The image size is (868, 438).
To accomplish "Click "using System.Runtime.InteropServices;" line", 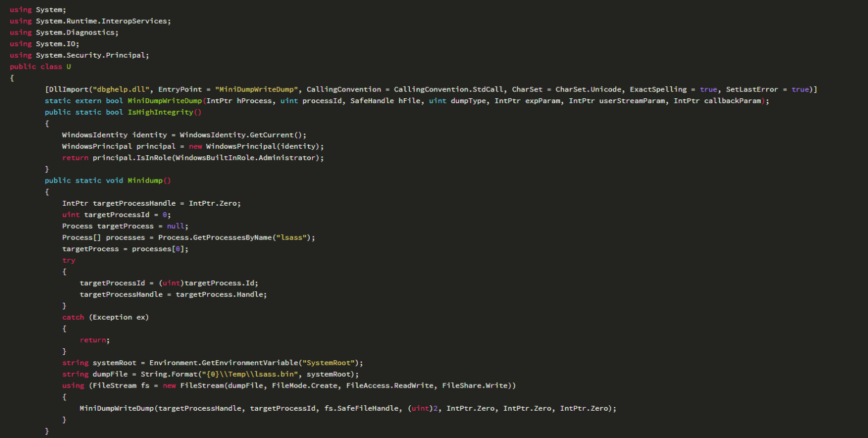I will pos(90,21).
